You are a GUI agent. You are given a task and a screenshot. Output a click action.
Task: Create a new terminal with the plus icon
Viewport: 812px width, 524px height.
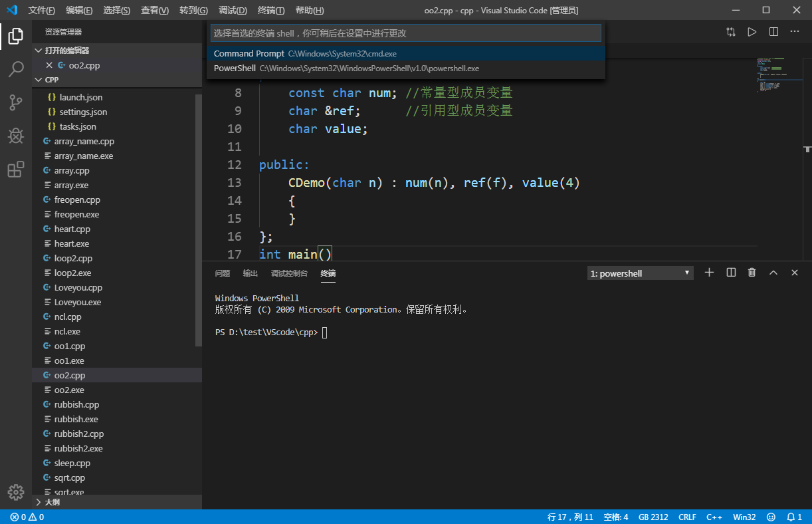[x=709, y=272]
